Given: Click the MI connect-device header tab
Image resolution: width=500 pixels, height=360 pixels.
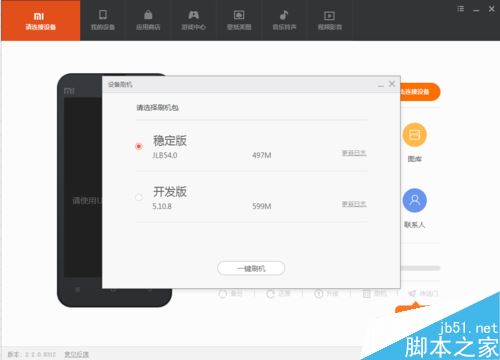Looking at the screenshot, I should point(40,20).
